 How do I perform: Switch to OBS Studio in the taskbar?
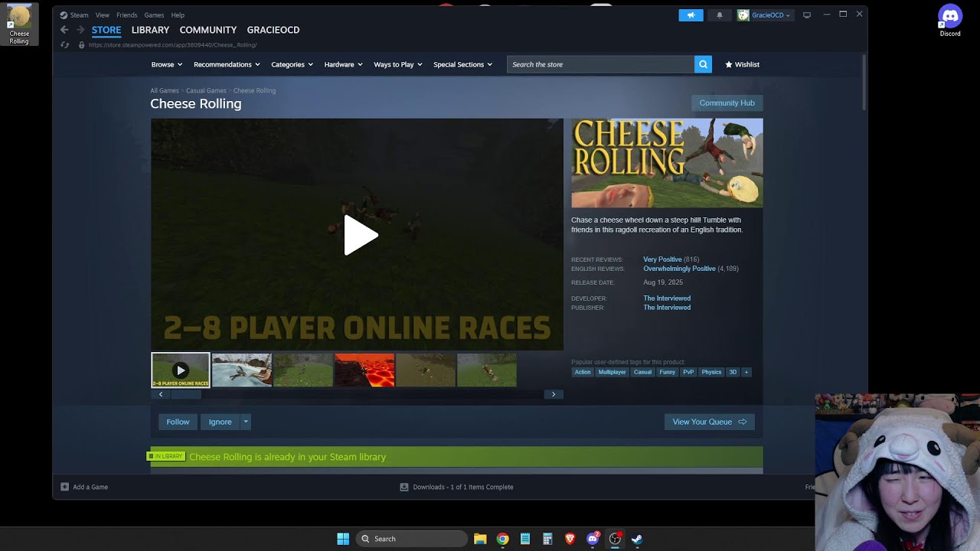615,539
